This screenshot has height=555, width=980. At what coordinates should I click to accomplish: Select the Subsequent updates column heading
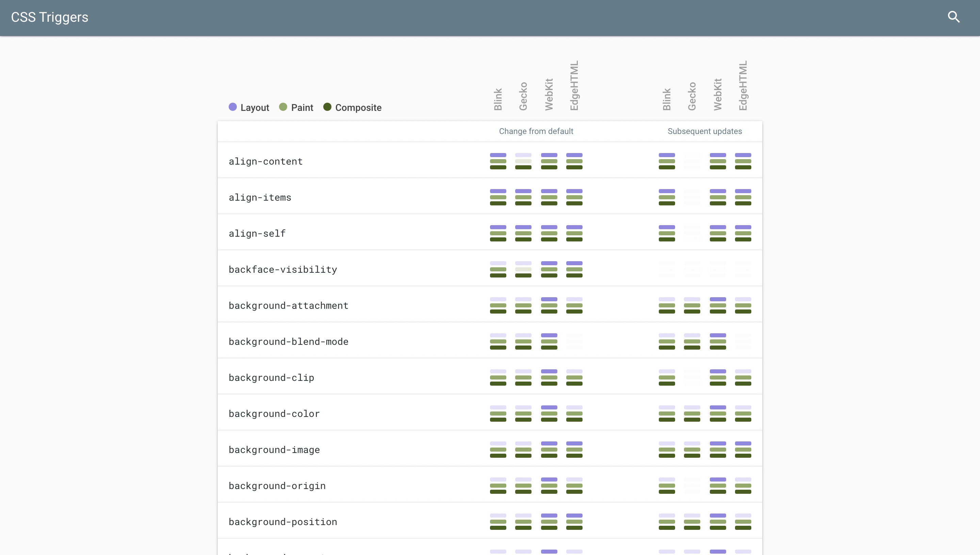[704, 131]
